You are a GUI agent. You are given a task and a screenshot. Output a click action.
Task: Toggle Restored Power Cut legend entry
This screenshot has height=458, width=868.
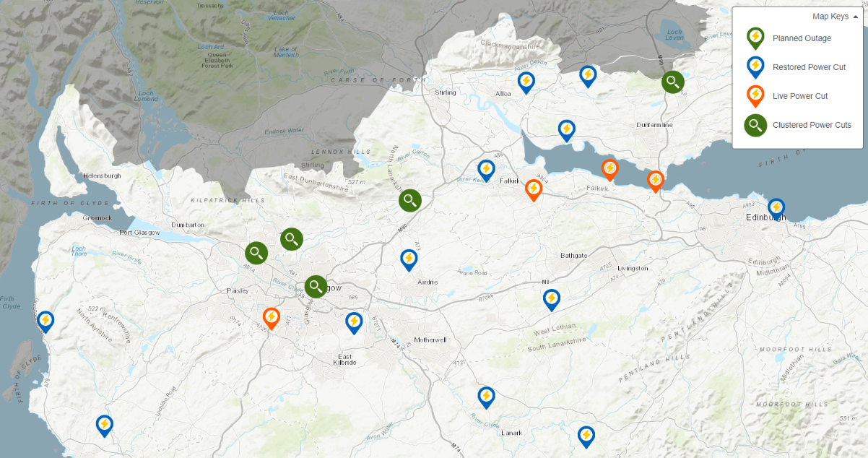(x=755, y=67)
